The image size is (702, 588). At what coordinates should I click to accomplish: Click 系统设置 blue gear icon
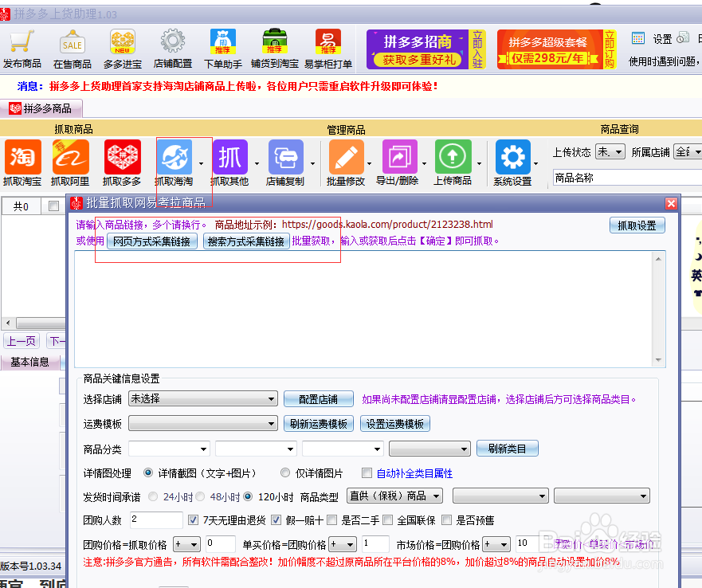513,157
